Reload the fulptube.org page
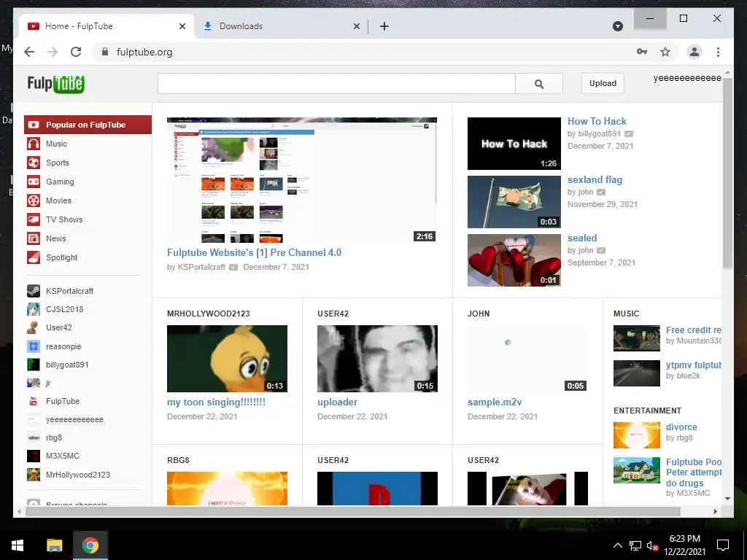This screenshot has width=747, height=560. [x=76, y=52]
